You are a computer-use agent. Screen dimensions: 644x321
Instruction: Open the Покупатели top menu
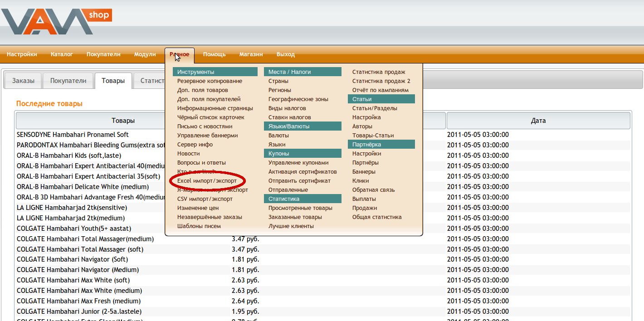coord(103,54)
